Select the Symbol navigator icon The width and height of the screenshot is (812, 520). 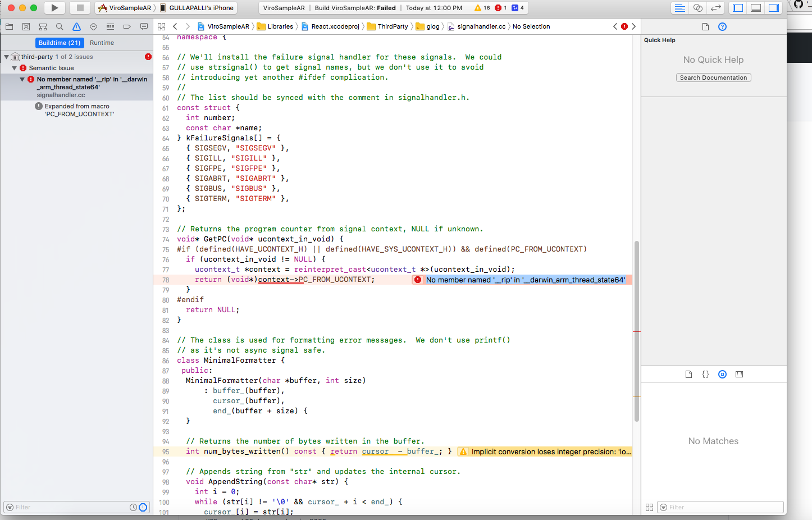point(26,26)
